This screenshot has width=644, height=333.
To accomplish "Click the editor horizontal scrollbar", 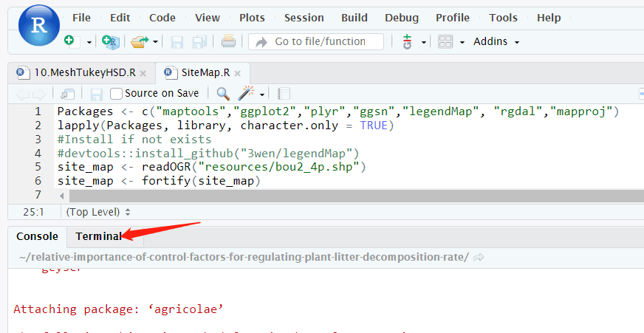I will (x=347, y=196).
